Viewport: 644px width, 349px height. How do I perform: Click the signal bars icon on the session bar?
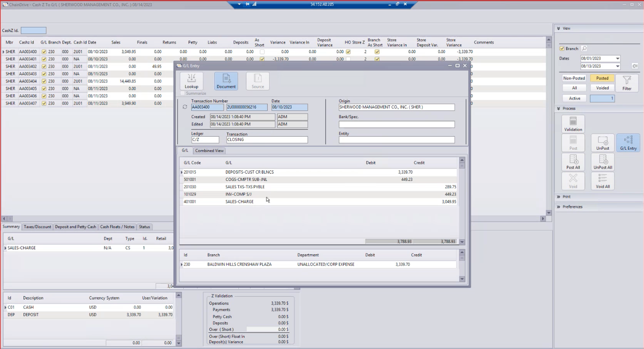pos(254,4)
